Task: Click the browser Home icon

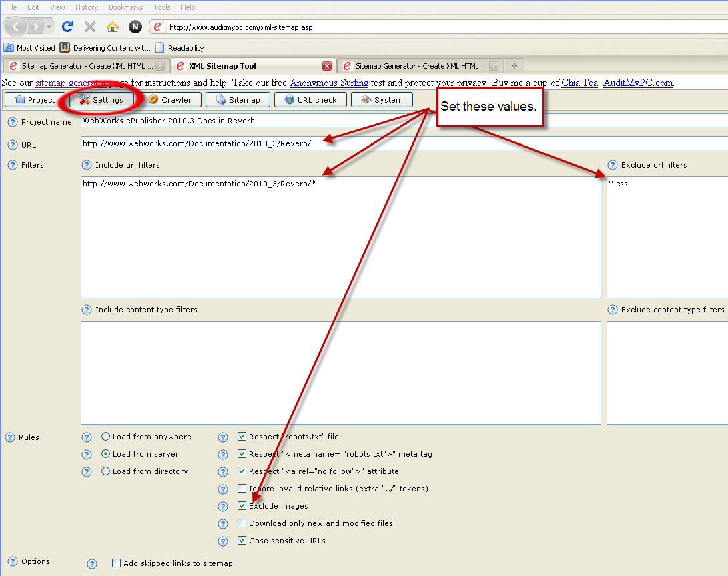Action: point(113,27)
